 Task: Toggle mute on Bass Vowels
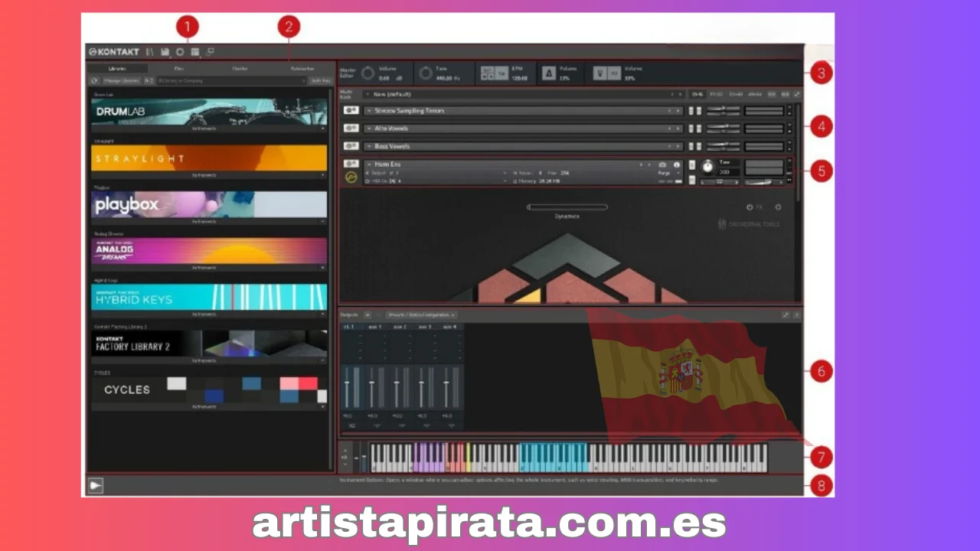pos(699,146)
